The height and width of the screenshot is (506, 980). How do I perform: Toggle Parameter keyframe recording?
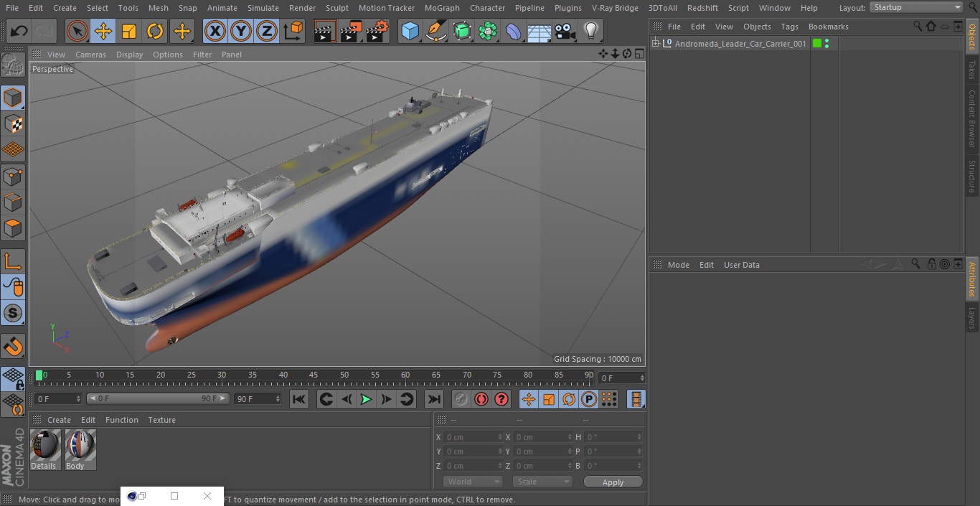[589, 399]
